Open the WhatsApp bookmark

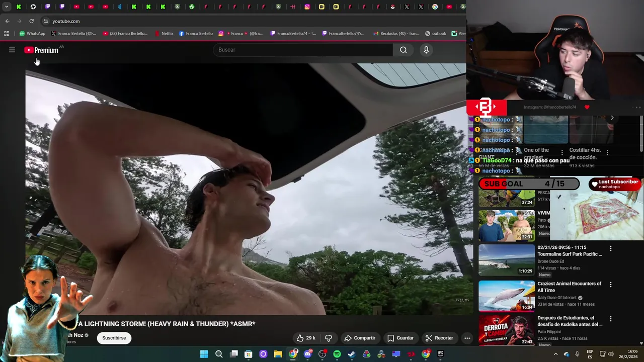(32, 34)
